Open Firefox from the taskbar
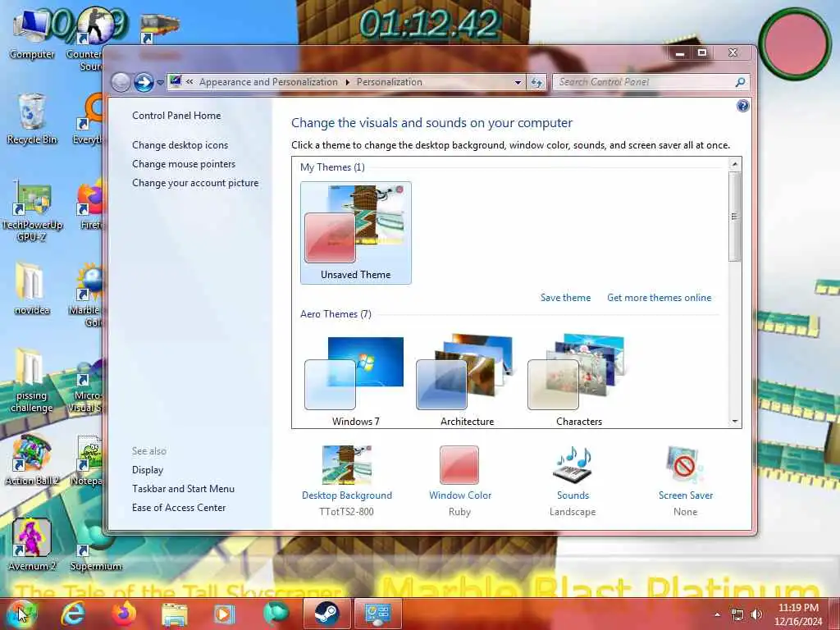 click(124, 614)
